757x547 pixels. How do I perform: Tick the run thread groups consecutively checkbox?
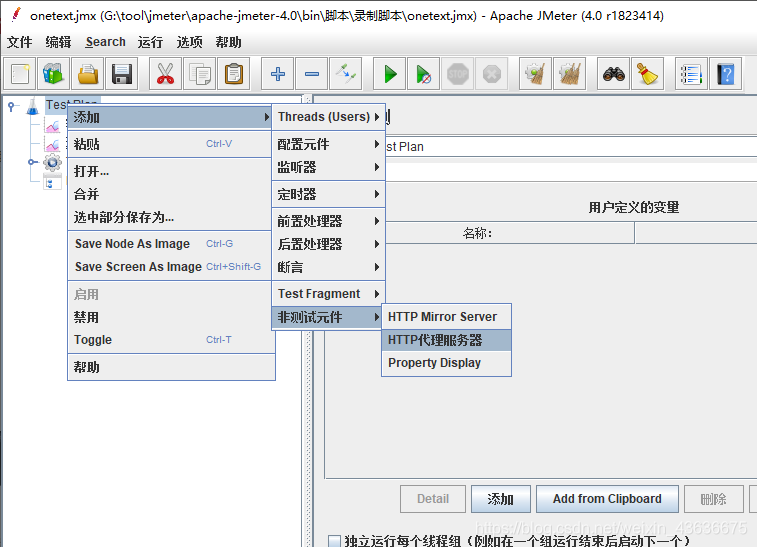tap(335, 541)
